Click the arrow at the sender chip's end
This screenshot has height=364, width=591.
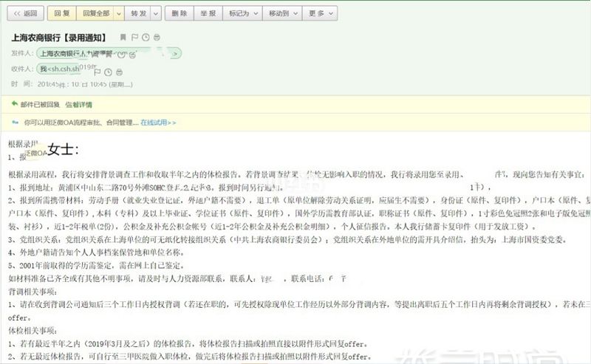(x=174, y=54)
